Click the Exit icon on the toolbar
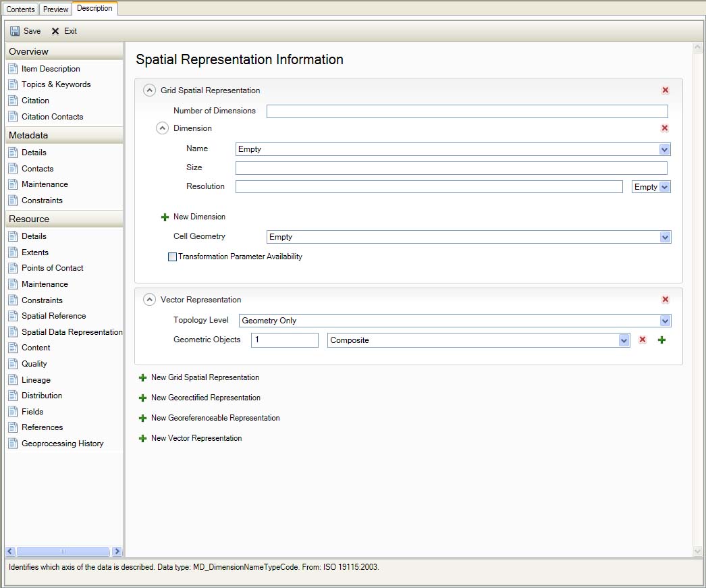This screenshot has height=588, width=706. click(x=65, y=30)
